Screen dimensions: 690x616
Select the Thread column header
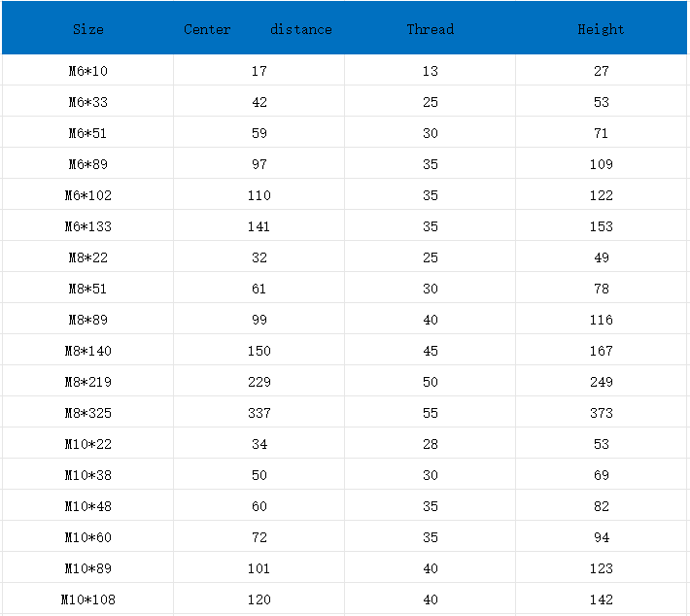[430, 29]
